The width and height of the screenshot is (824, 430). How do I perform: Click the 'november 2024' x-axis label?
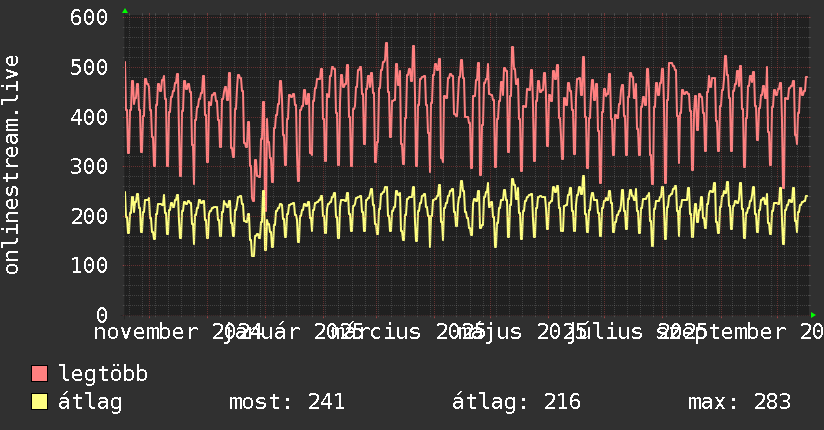point(178,332)
